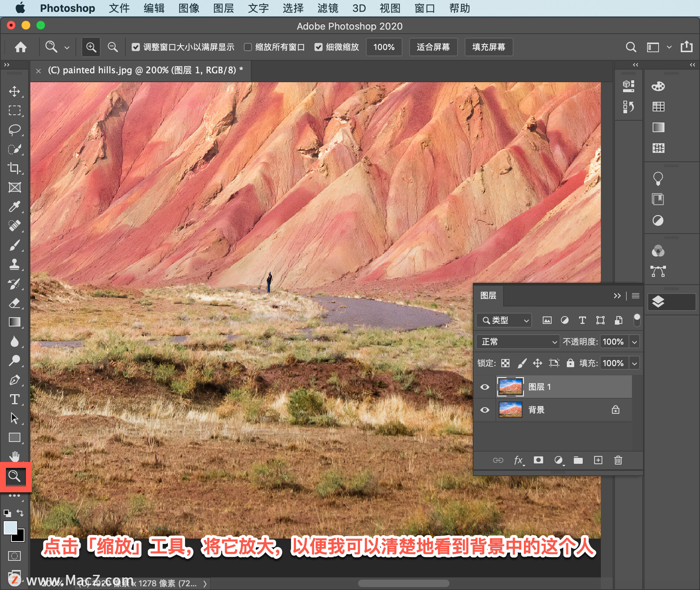This screenshot has width=700, height=590.
Task: Click the 填充屏幕 button
Action: click(489, 47)
